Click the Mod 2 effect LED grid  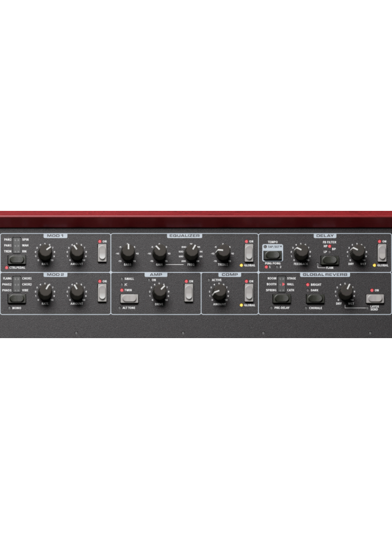tap(17, 284)
